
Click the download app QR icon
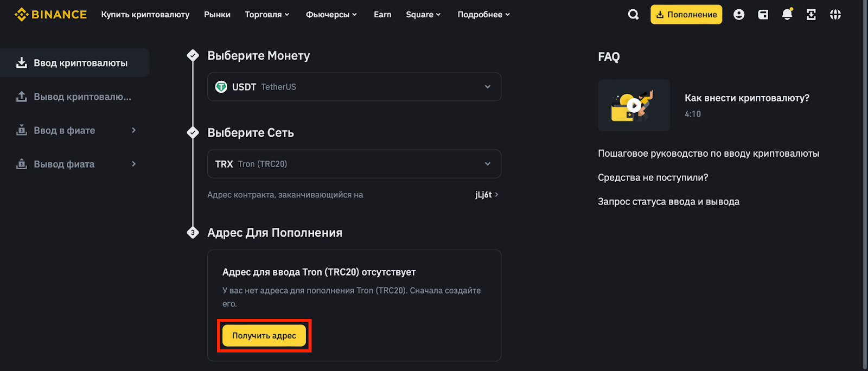coord(811,15)
